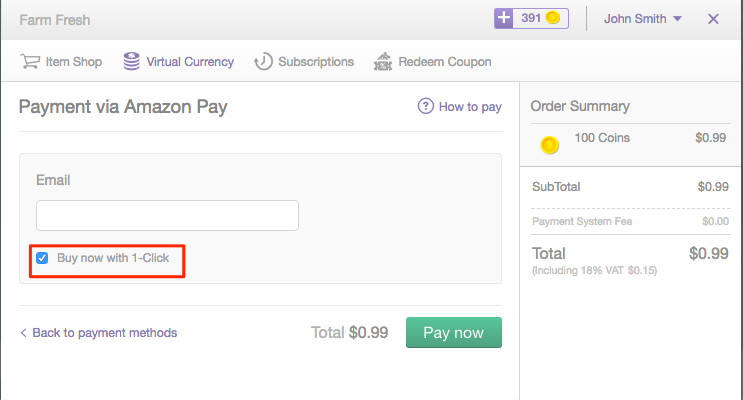Screen dimensions: 743x400
Task: Click the Including 18% VAT note
Action: [x=595, y=271]
